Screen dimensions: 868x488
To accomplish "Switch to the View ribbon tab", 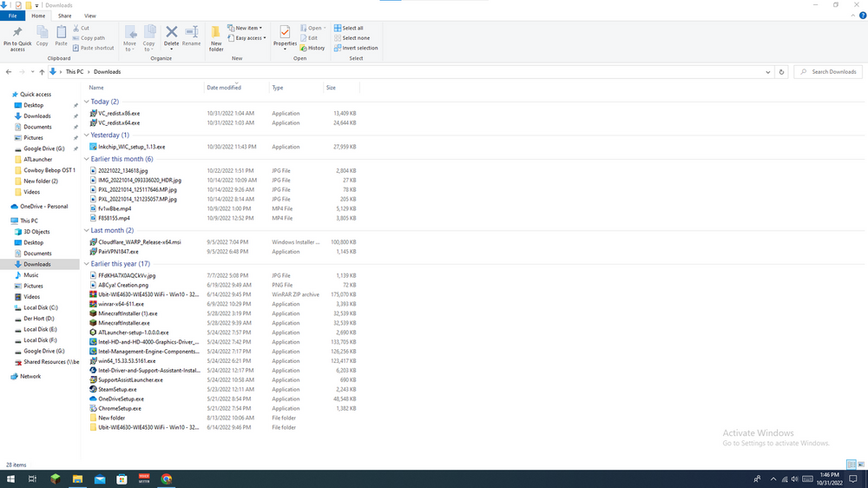I will point(89,16).
